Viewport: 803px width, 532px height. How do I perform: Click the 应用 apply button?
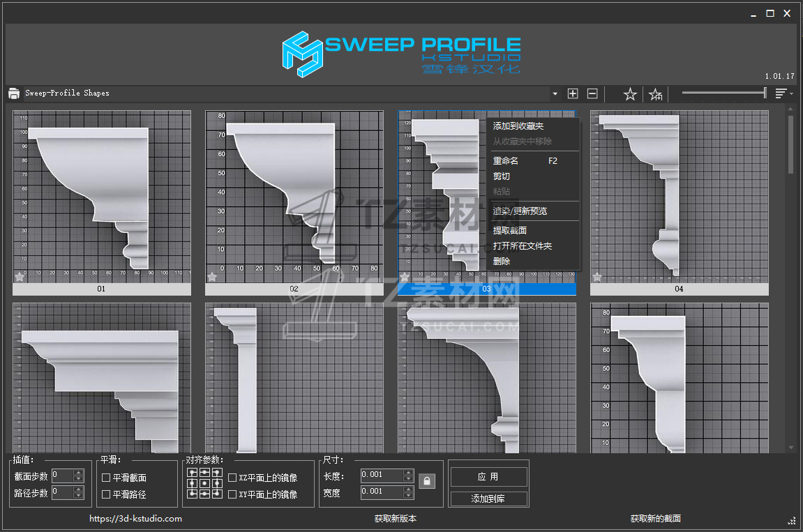[488, 477]
